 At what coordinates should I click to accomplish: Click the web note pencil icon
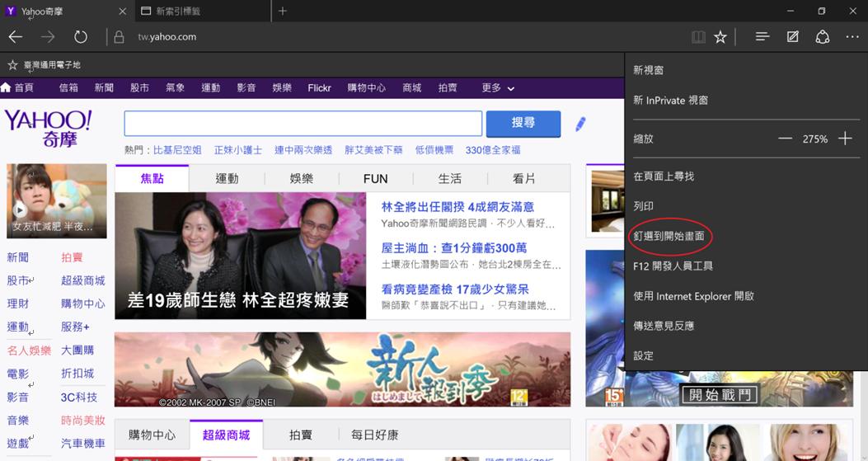793,37
